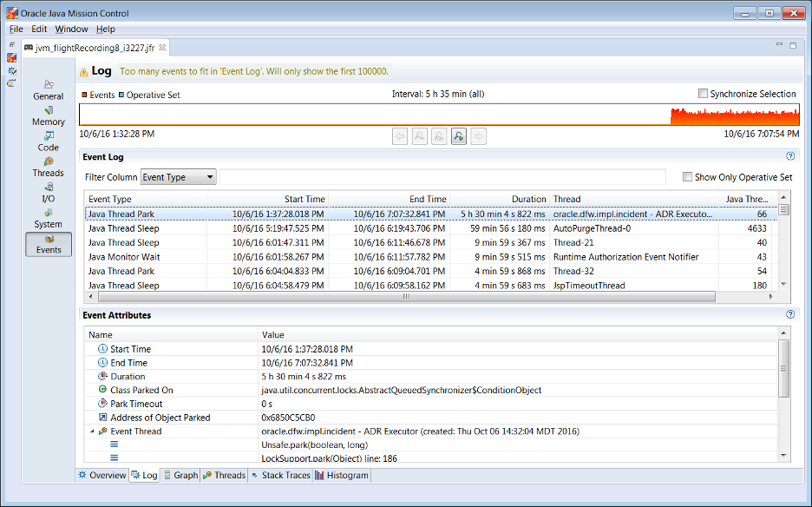
Task: Click the Event Log help icon
Action: pyautogui.click(x=789, y=156)
